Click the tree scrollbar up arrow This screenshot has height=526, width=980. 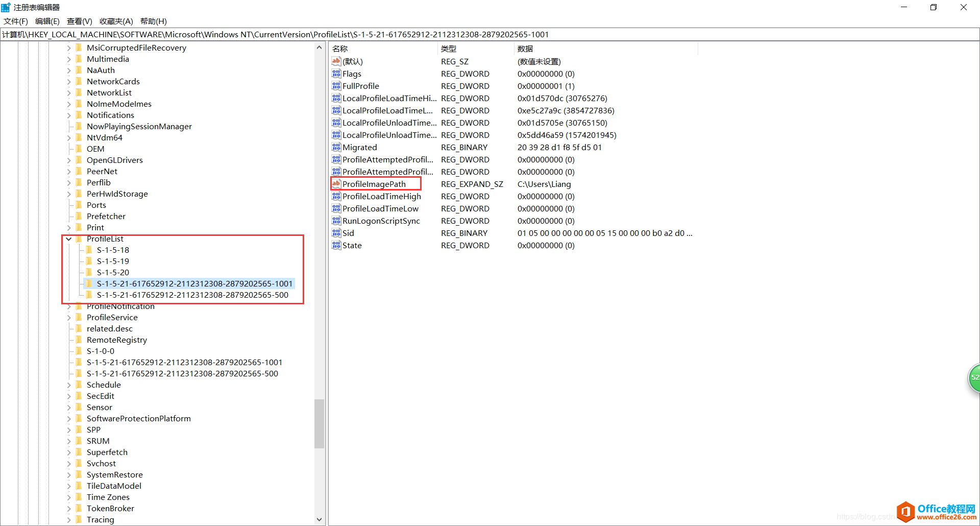(320, 47)
